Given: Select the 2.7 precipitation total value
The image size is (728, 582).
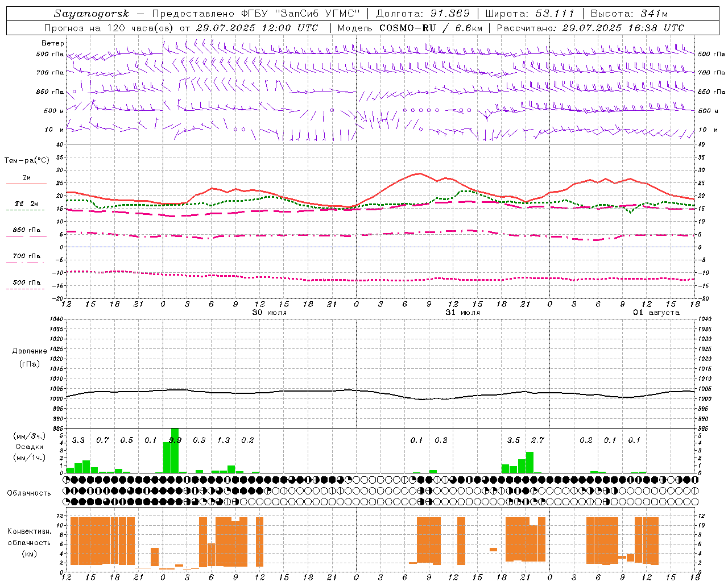Looking at the screenshot, I should [537, 440].
